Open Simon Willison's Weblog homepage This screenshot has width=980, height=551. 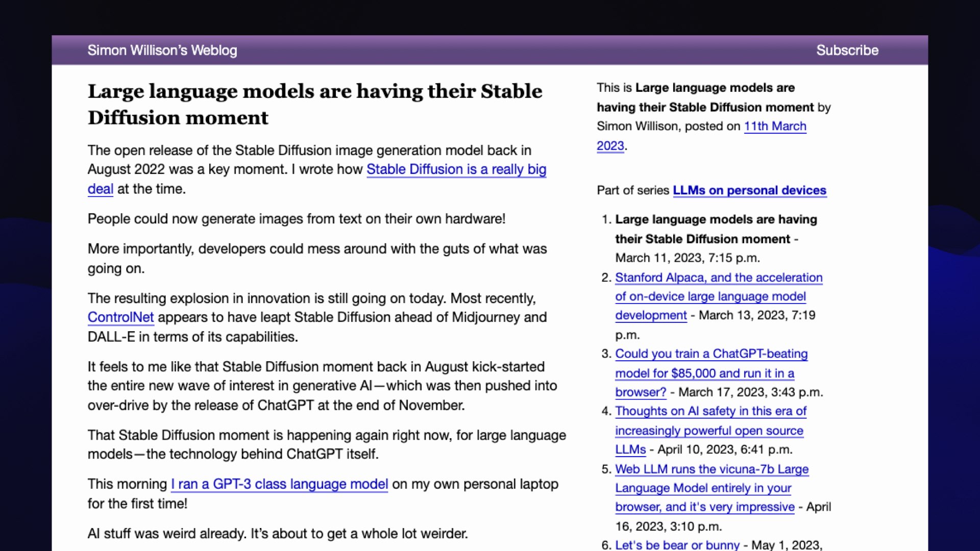coord(162,51)
